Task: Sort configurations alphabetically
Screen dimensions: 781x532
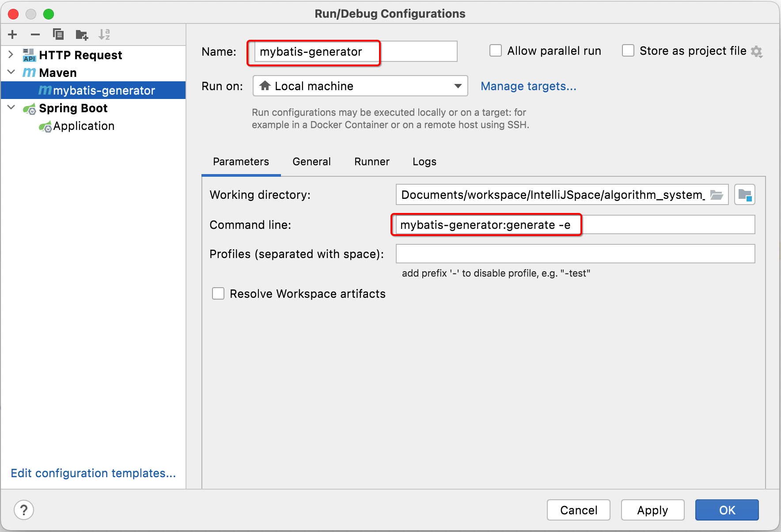Action: [104, 34]
